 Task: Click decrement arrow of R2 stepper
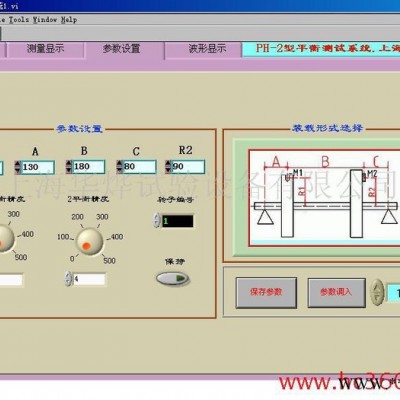(168, 170)
